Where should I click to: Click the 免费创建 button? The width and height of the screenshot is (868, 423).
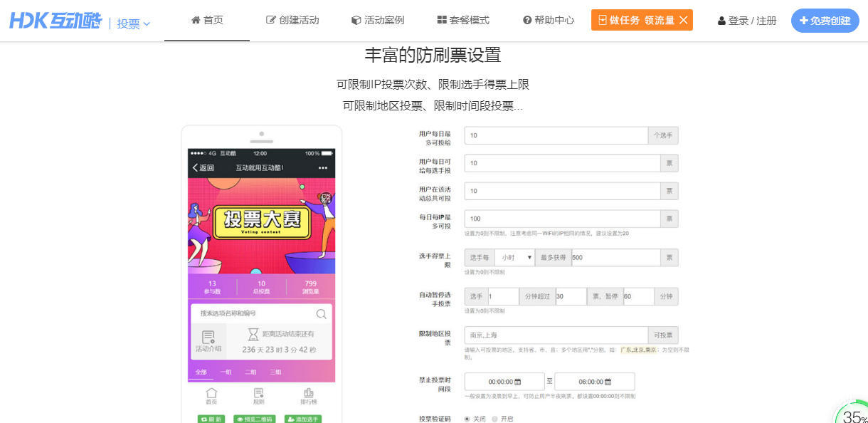[825, 21]
